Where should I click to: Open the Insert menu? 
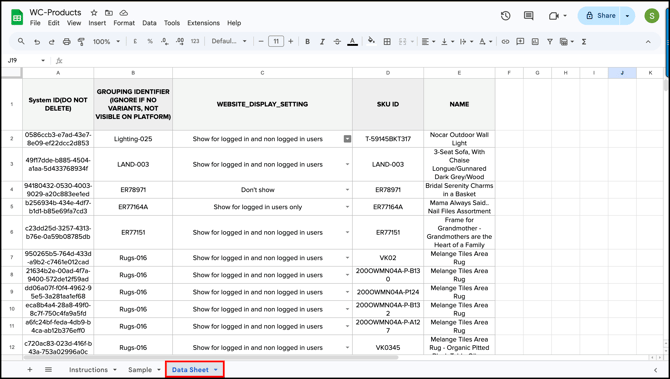pyautogui.click(x=97, y=23)
